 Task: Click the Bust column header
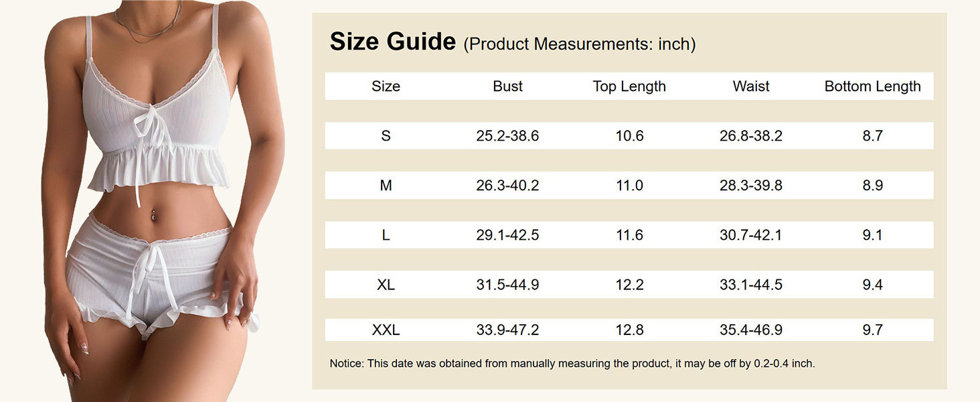pos(507,86)
